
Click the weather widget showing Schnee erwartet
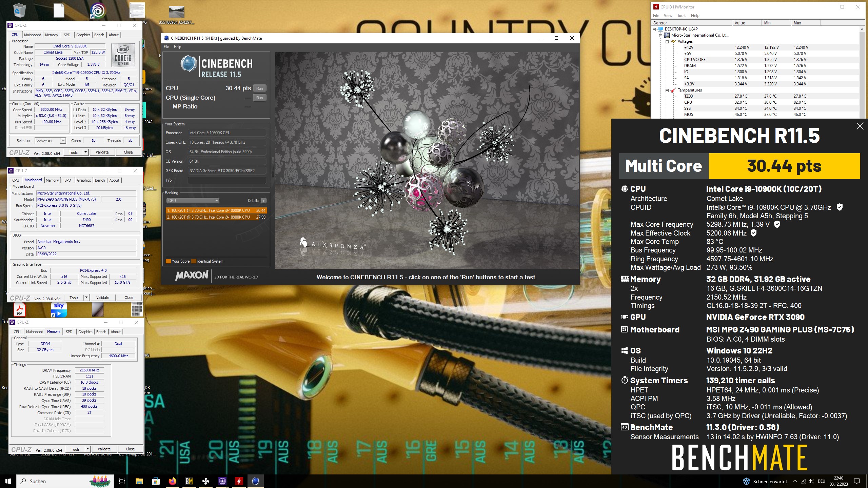click(765, 481)
